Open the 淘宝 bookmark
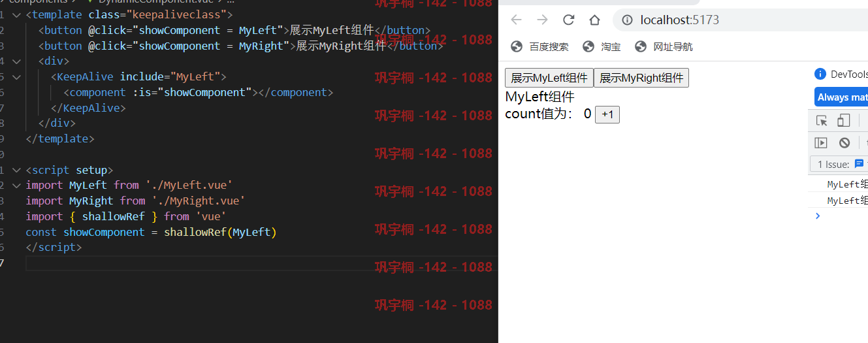 (602, 47)
